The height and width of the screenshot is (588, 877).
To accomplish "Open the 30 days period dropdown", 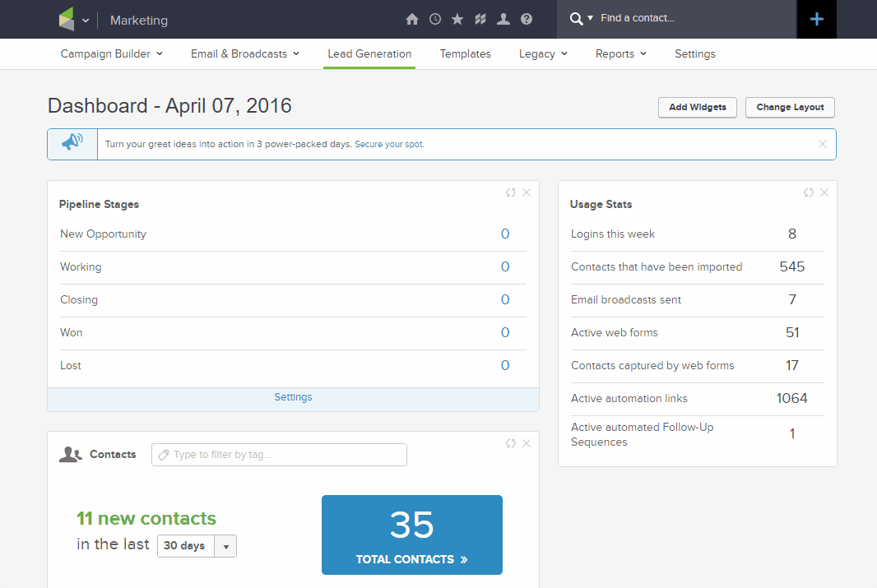I will click(x=197, y=546).
